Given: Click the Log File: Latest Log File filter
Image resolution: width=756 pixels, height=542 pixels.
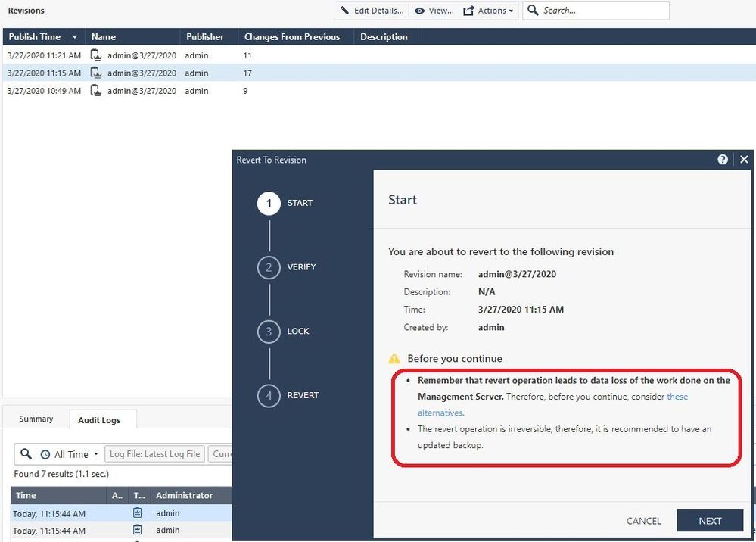Looking at the screenshot, I should (155, 454).
